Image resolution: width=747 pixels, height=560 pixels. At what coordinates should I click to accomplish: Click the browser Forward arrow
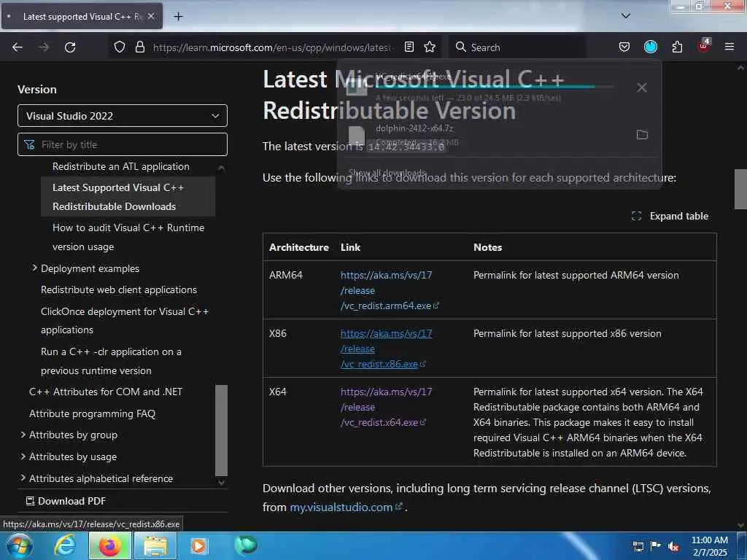(x=44, y=47)
